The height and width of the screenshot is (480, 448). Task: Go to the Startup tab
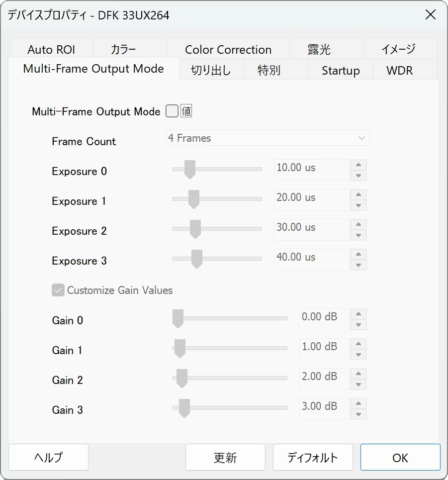[x=341, y=71]
